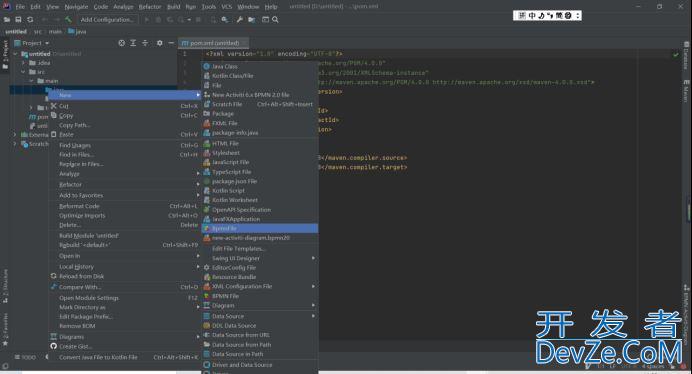
Task: Open the File menu
Action: (x=20, y=7)
